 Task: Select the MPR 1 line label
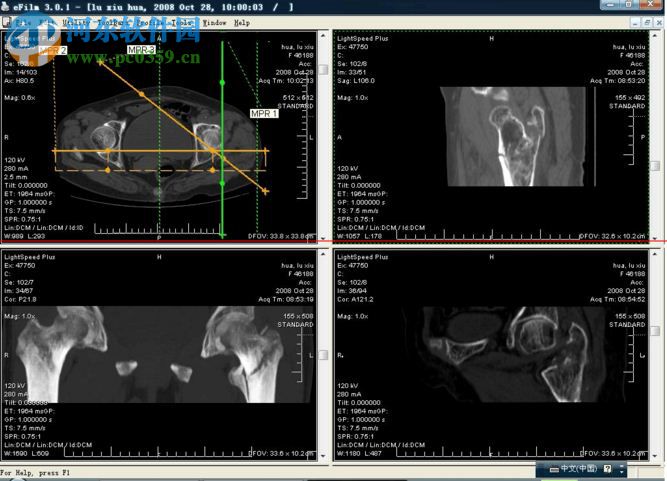[x=264, y=114]
